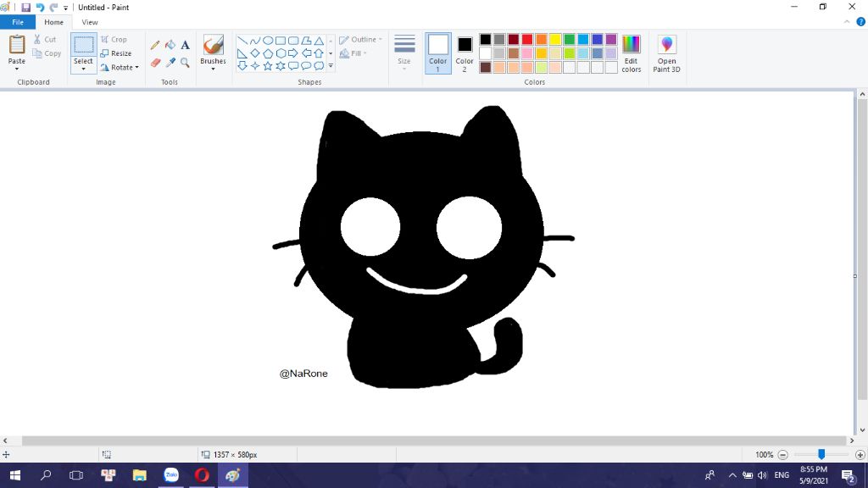This screenshot has height=488, width=868.
Task: Switch to the Home tab
Action: [53, 22]
